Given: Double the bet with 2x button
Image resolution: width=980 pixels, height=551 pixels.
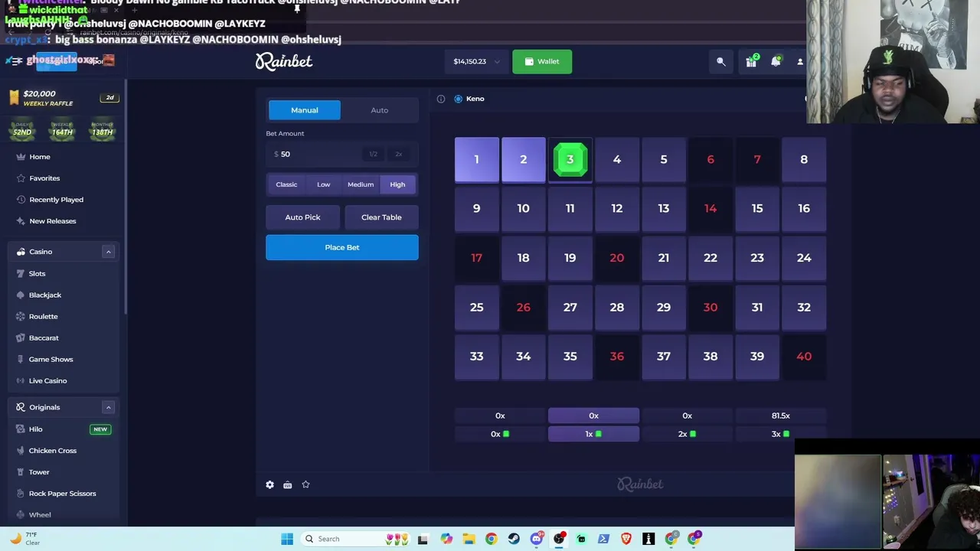Looking at the screenshot, I should (x=398, y=154).
